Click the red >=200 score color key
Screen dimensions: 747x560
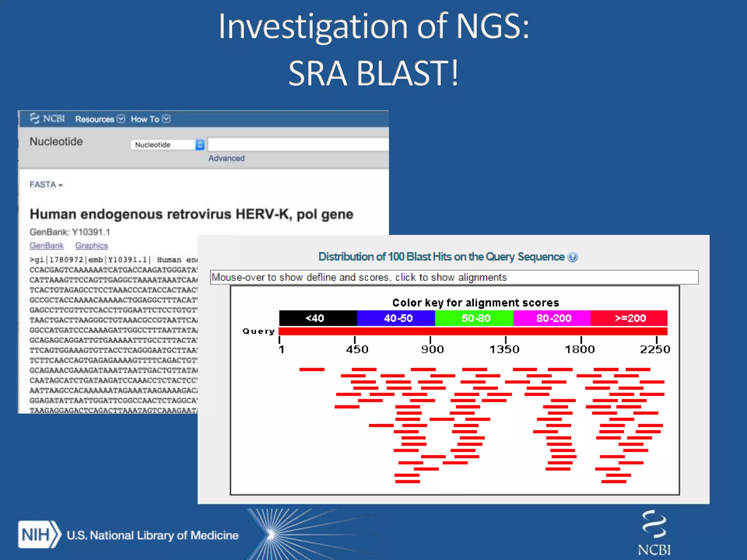click(630, 318)
